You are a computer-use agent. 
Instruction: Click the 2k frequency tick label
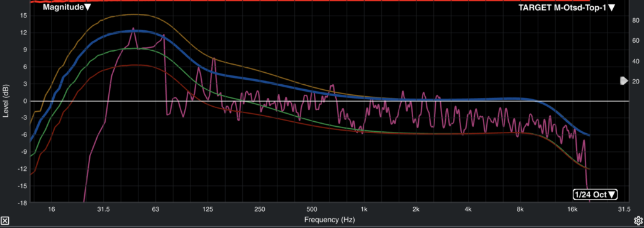tap(416, 209)
